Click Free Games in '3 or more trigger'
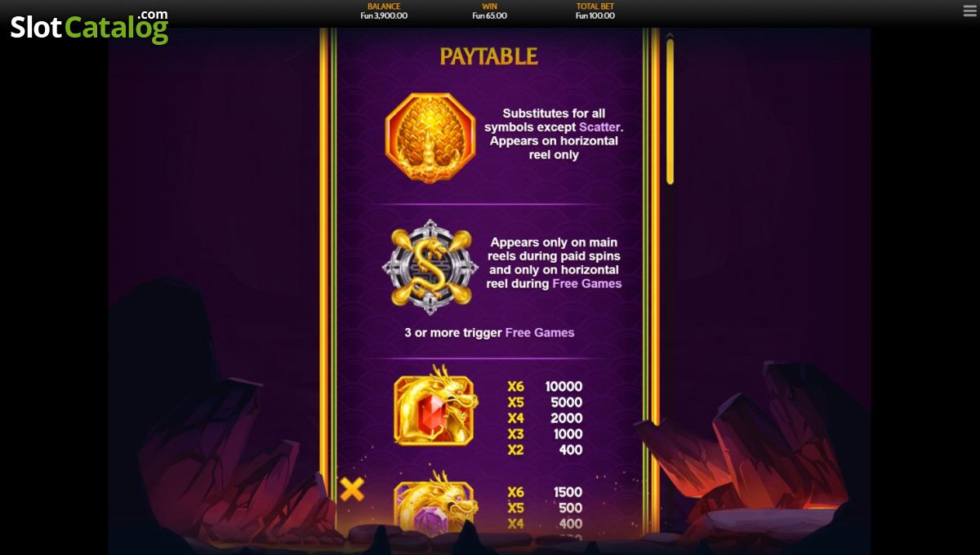Screen dimensions: 980x555 (539, 333)
